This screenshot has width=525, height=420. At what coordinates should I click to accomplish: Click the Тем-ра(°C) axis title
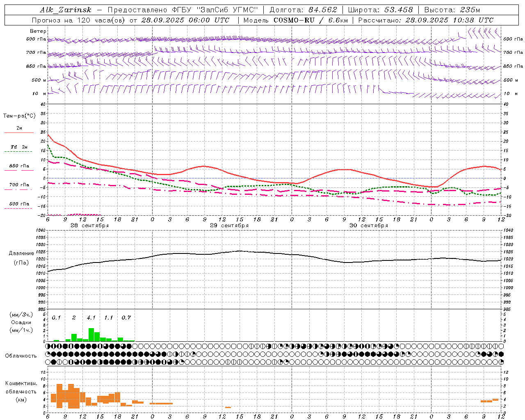point(19,116)
